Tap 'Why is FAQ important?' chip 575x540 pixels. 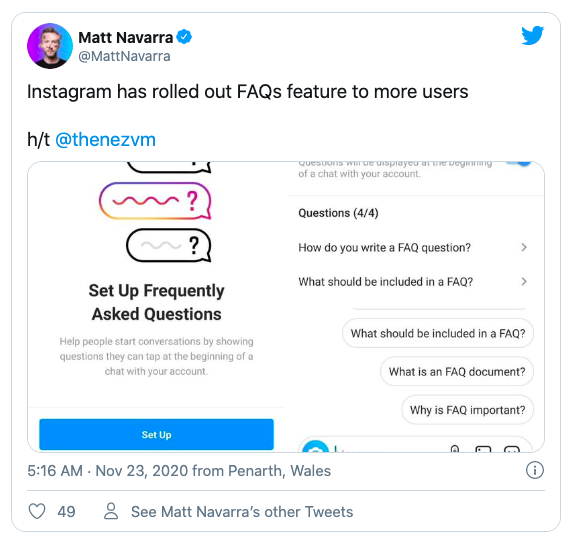tap(468, 409)
